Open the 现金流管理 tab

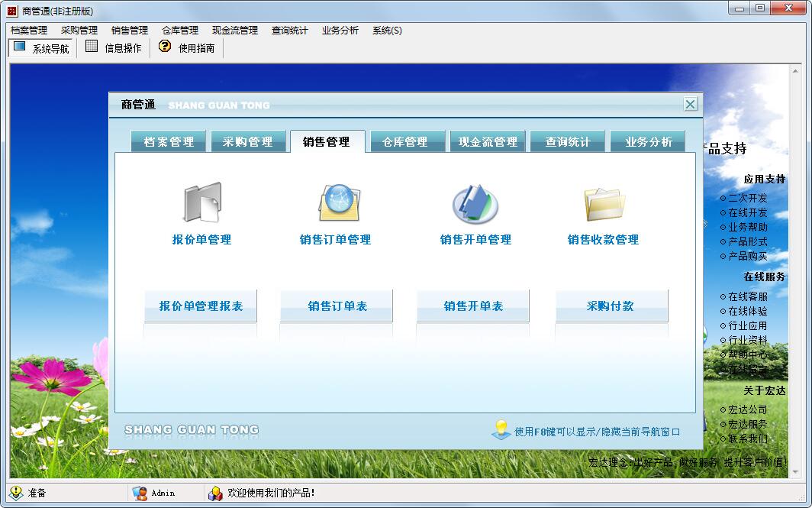(488, 142)
